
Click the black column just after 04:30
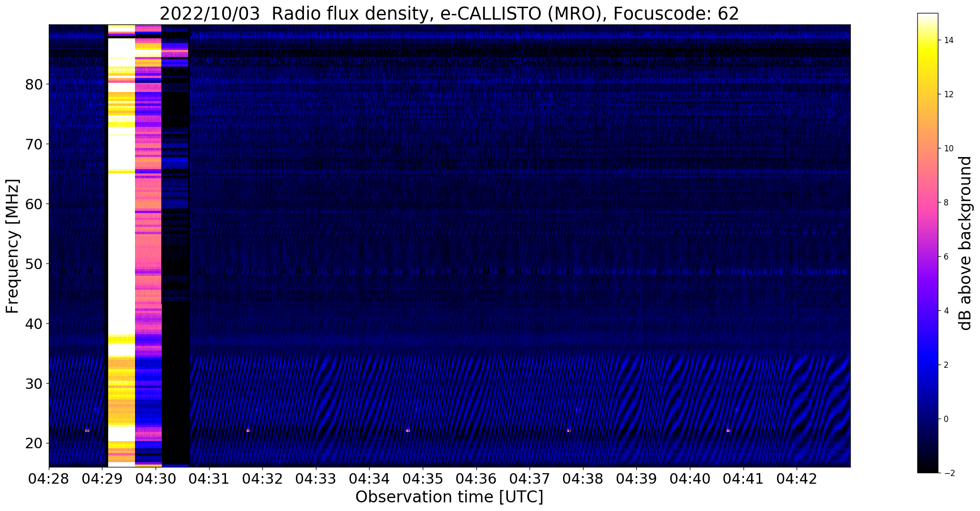[176, 246]
